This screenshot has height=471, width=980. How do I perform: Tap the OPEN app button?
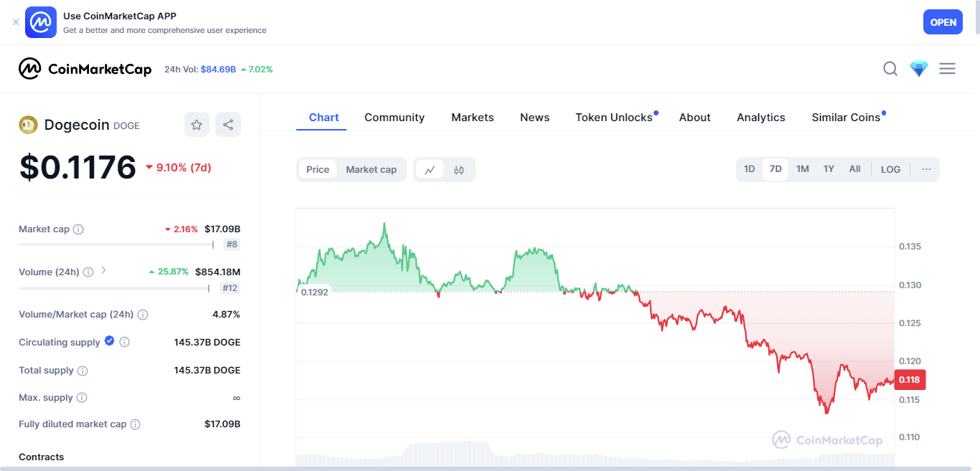943,22
